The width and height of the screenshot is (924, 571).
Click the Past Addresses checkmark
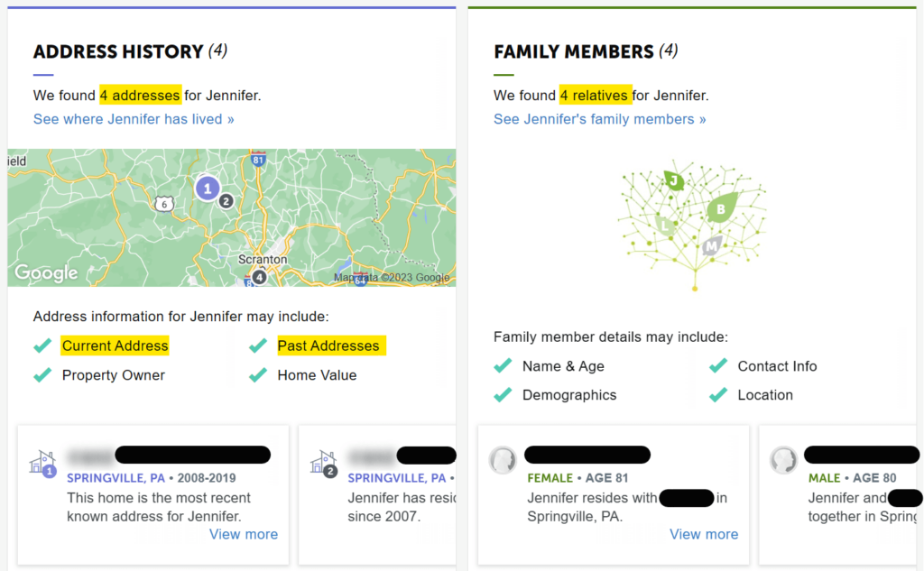[x=258, y=345]
